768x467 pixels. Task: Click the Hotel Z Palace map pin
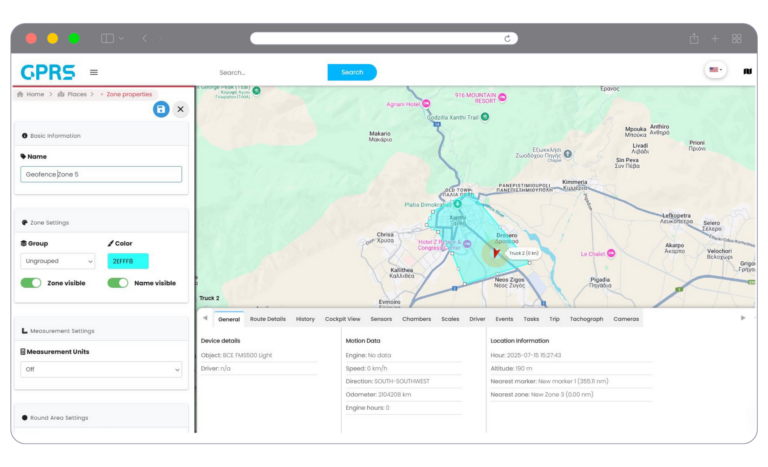coord(467,244)
